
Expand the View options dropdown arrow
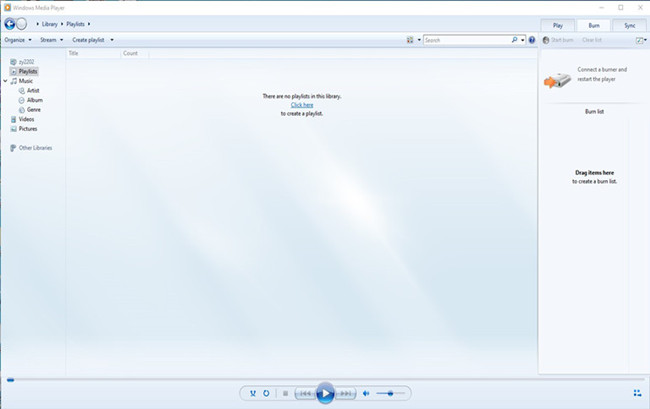[419, 40]
